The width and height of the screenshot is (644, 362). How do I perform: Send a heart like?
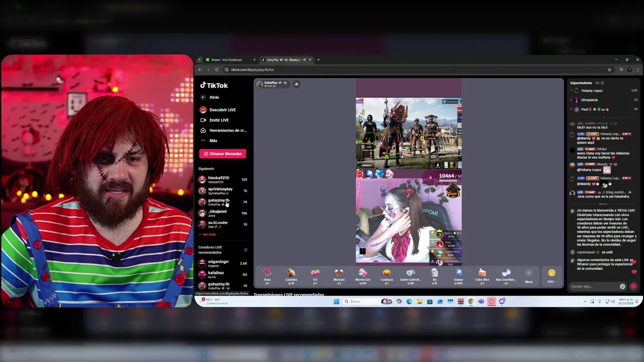[x=633, y=286]
